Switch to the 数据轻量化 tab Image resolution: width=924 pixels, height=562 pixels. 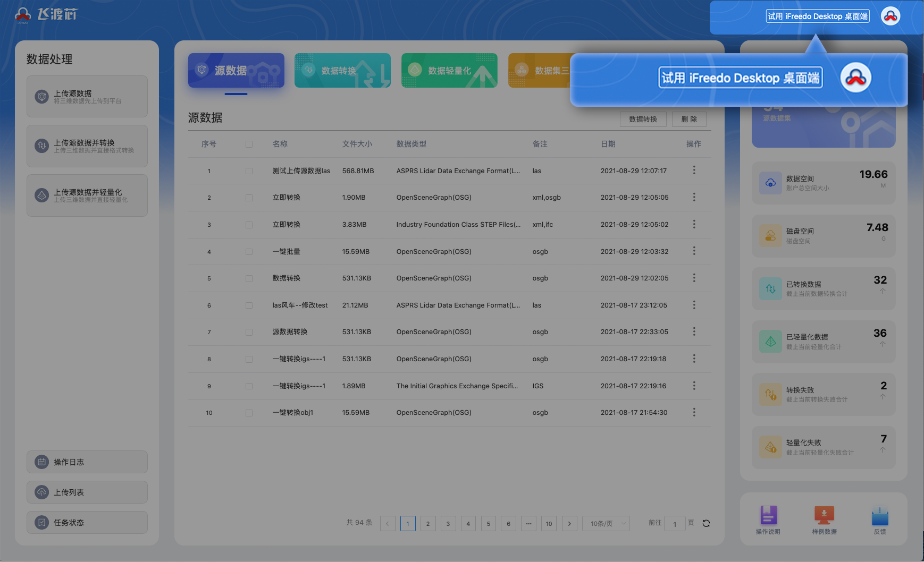pyautogui.click(x=449, y=70)
